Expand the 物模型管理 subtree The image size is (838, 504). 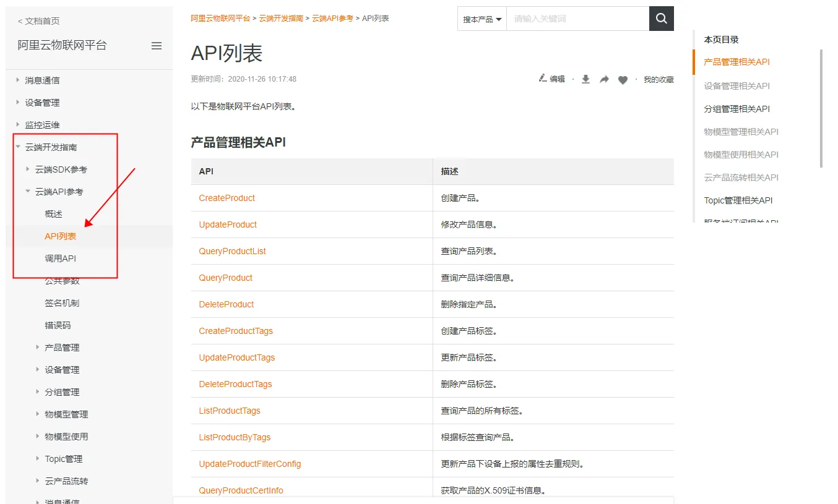38,414
